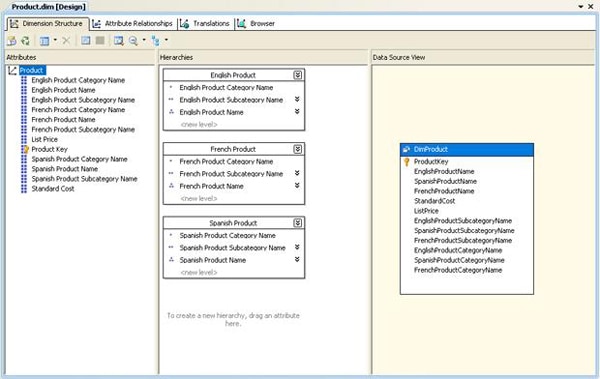Click the icon beside Spanish Product Name attribute
Screen dimensions: 600x379
coord(24,169)
